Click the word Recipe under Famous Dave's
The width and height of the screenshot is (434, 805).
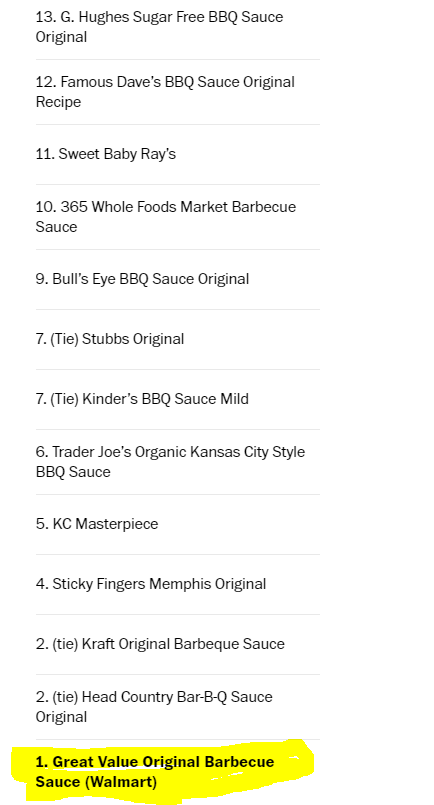58,102
